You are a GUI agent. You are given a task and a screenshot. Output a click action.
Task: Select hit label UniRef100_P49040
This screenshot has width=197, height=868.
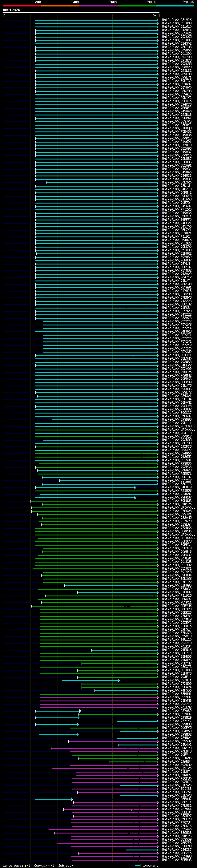point(177,111)
